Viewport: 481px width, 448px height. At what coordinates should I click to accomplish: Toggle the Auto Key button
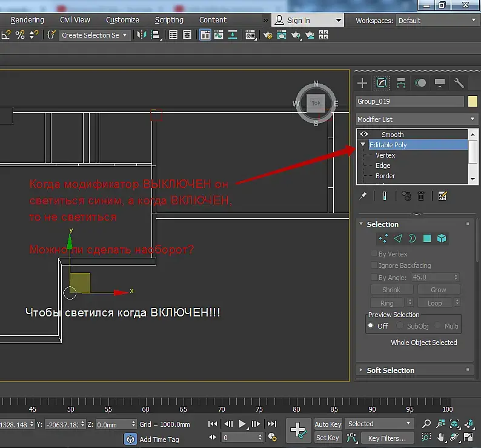(328, 424)
